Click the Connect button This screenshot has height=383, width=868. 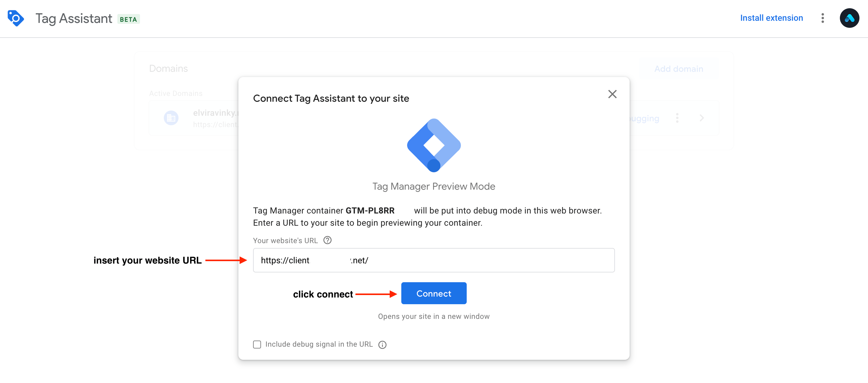434,294
